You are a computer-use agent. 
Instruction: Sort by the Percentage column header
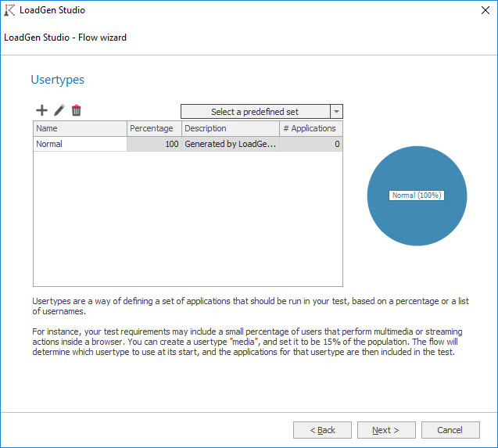point(154,128)
